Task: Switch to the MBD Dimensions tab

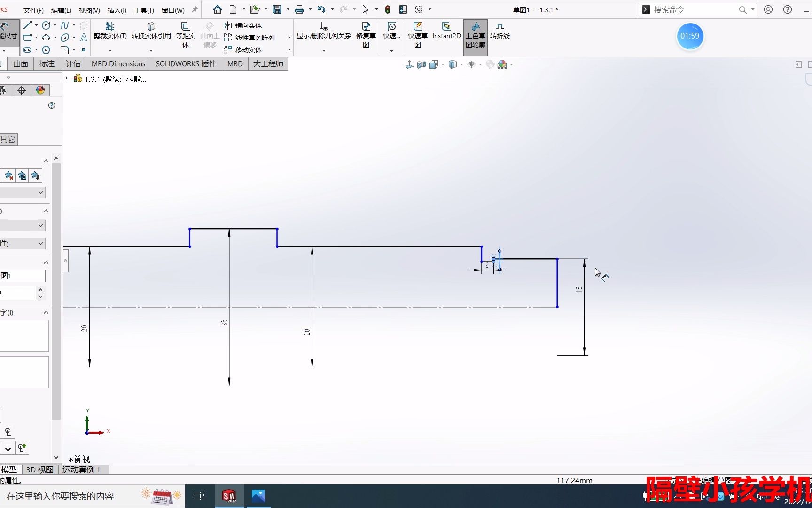Action: 118,64
